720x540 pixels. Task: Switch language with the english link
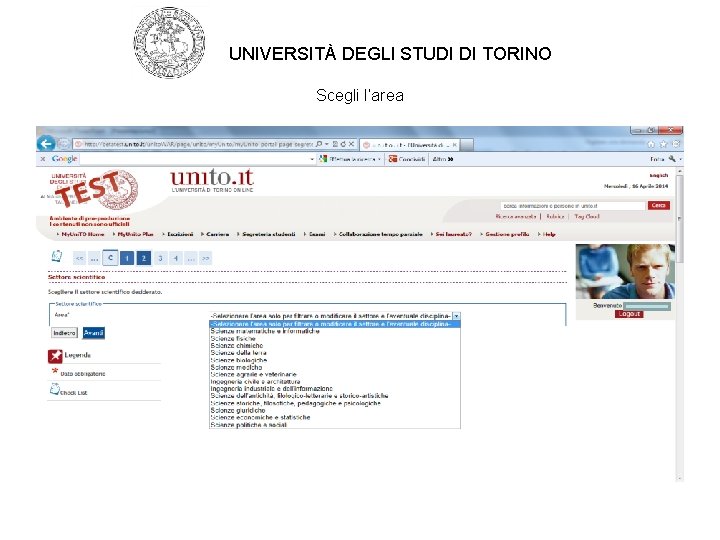coord(658,175)
